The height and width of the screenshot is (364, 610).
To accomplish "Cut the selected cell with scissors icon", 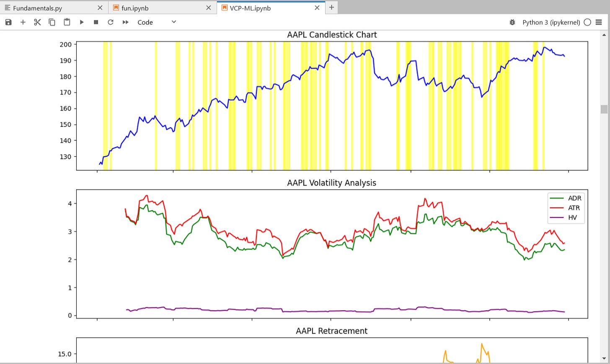I will click(x=37, y=22).
